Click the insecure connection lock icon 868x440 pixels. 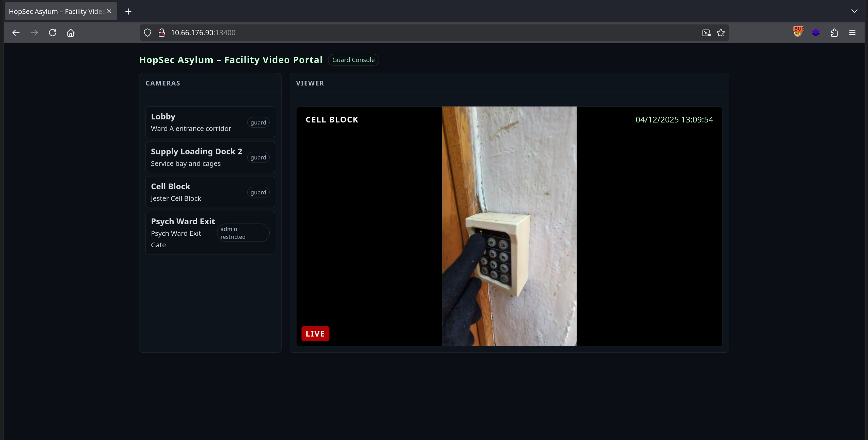click(x=162, y=33)
